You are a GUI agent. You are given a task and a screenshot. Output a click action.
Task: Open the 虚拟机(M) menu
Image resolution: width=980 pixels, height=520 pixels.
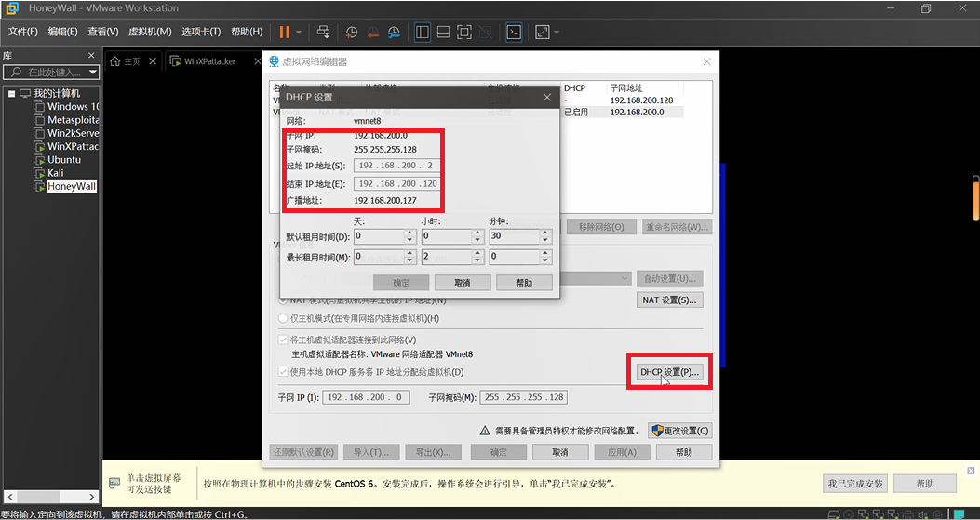[x=150, y=32]
